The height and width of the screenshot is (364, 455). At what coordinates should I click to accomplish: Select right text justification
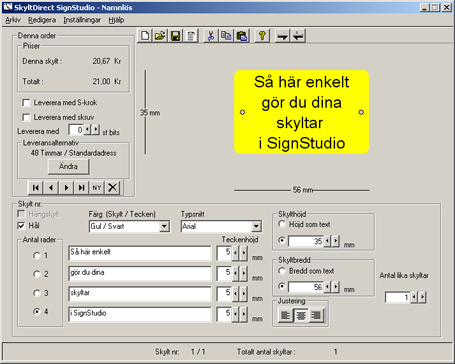pyautogui.click(x=316, y=315)
